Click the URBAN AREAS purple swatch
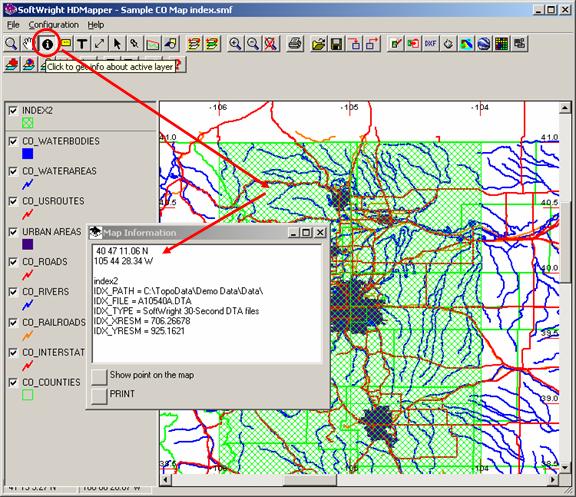 coord(28,244)
